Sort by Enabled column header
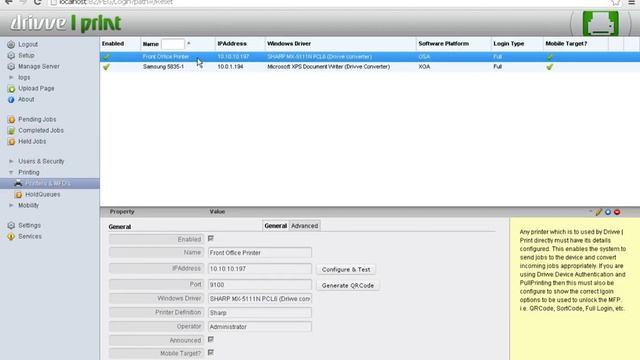 [x=113, y=44]
